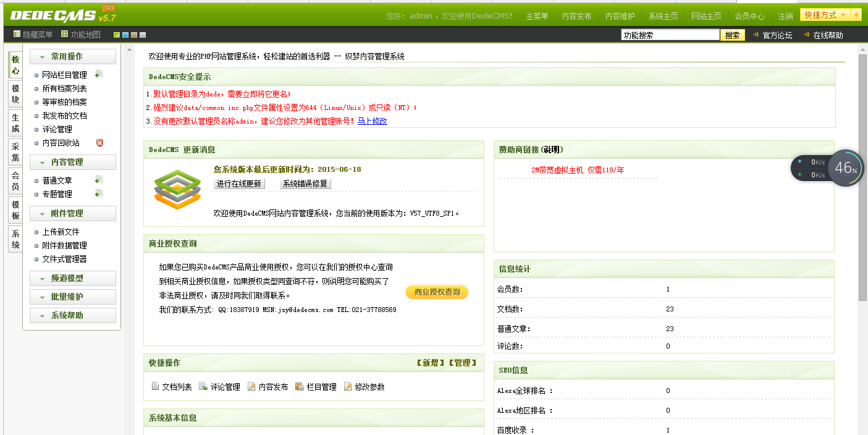Click the 内容发布 shortcut icon in 快捷操作

[251, 387]
